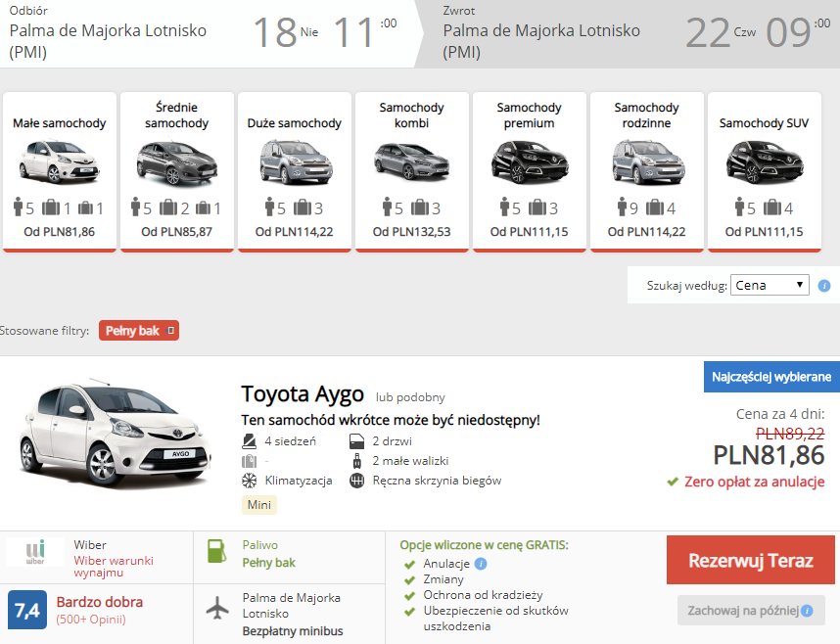Click the pickup date 18 Nie
The image size is (840, 644).
point(286,32)
